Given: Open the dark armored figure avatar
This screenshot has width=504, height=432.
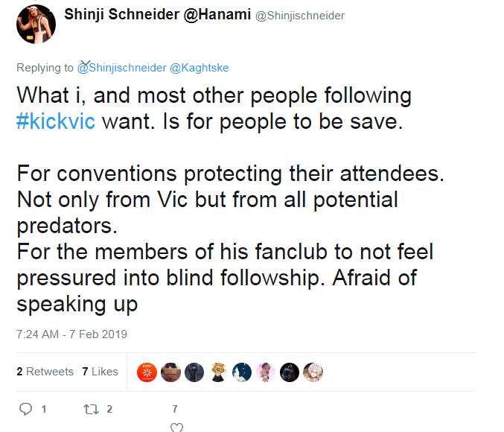Looking at the screenshot, I should 290,372.
